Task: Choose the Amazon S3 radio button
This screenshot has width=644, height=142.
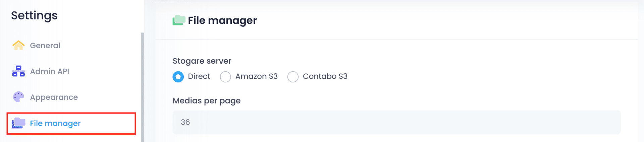Action: tap(225, 77)
